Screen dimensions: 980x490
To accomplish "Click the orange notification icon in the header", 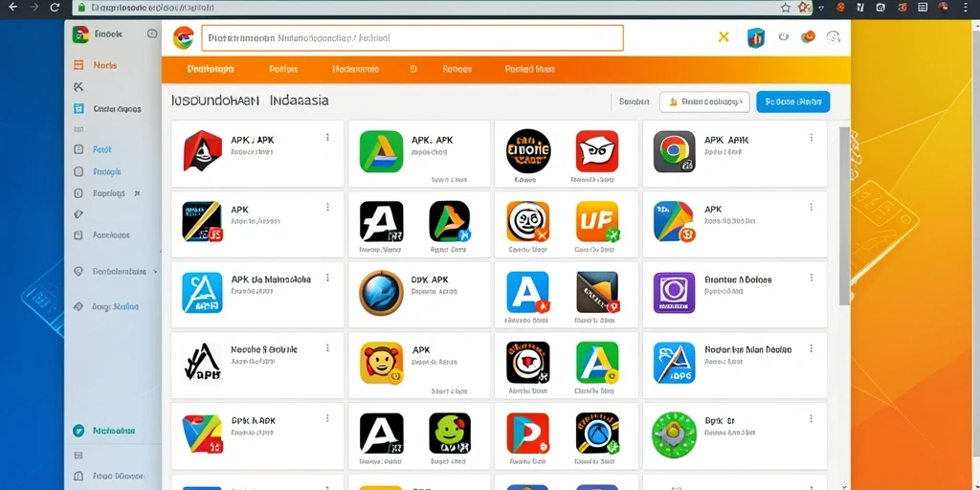I will tap(808, 37).
